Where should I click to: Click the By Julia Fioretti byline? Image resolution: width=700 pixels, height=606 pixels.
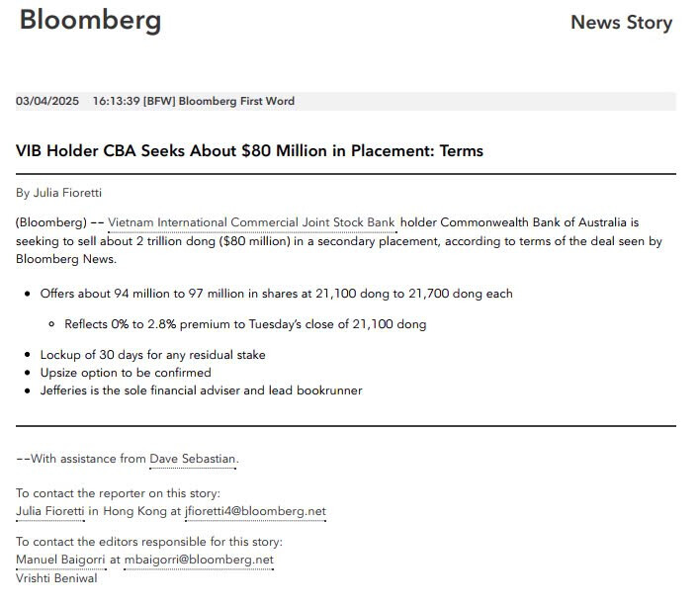pyautogui.click(x=59, y=193)
